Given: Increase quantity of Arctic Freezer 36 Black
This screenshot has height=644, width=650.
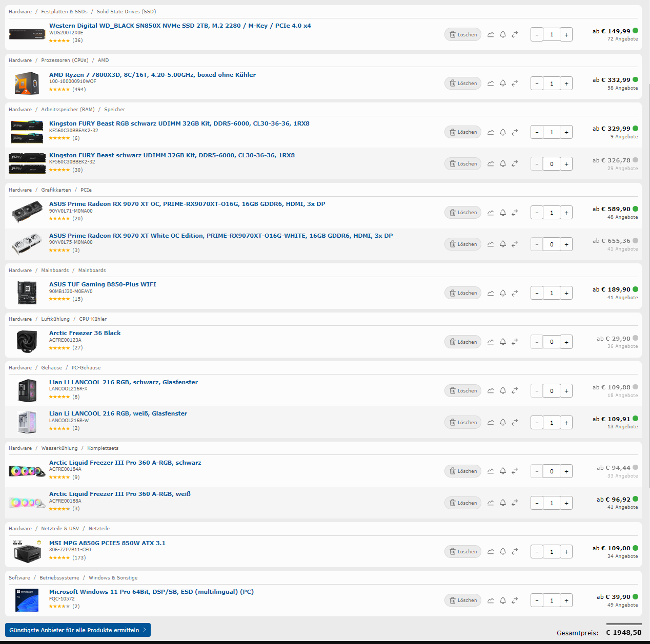Looking at the screenshot, I should 566,342.
